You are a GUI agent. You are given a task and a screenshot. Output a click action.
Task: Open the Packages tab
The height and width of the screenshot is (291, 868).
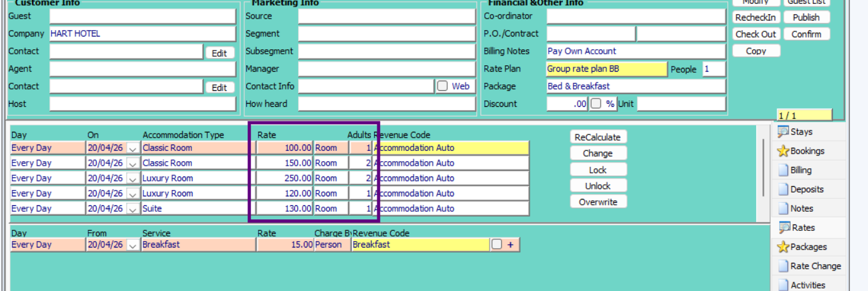(x=809, y=247)
